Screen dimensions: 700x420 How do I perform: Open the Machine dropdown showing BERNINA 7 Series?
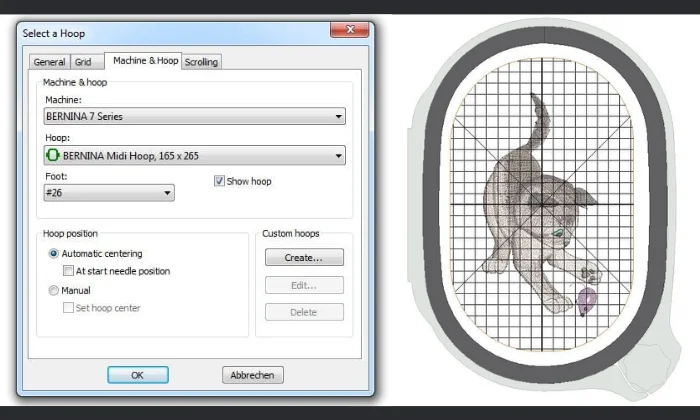[x=195, y=116]
